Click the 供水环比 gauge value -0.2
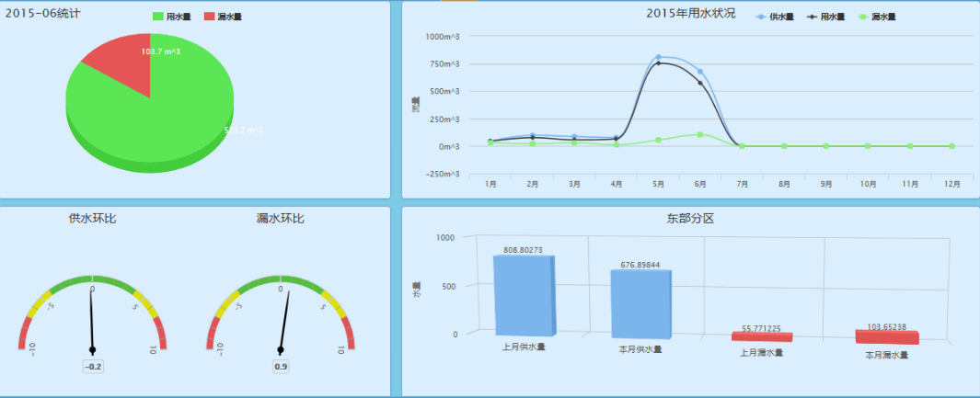 tap(93, 367)
